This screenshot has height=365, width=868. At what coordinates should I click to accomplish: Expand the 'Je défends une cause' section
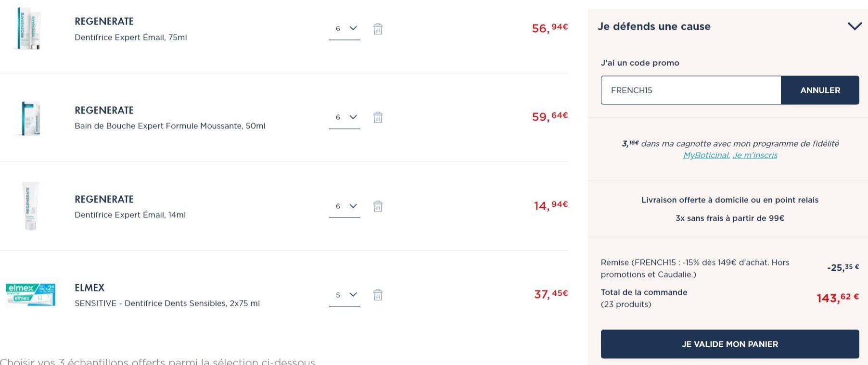pyautogui.click(x=855, y=26)
